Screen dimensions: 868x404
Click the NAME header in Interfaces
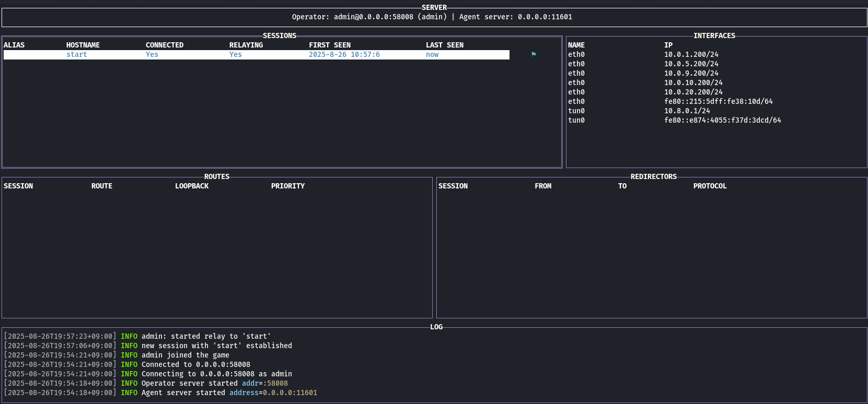click(x=576, y=45)
